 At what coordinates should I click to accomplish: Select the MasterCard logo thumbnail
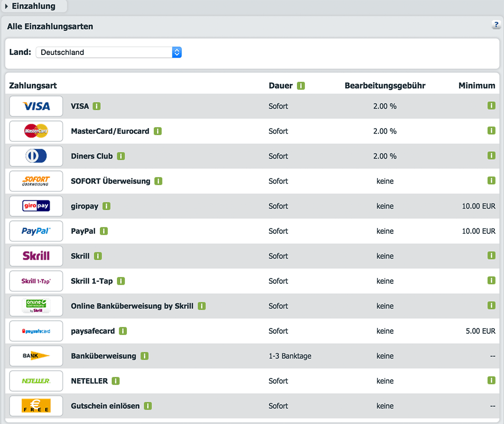36,131
